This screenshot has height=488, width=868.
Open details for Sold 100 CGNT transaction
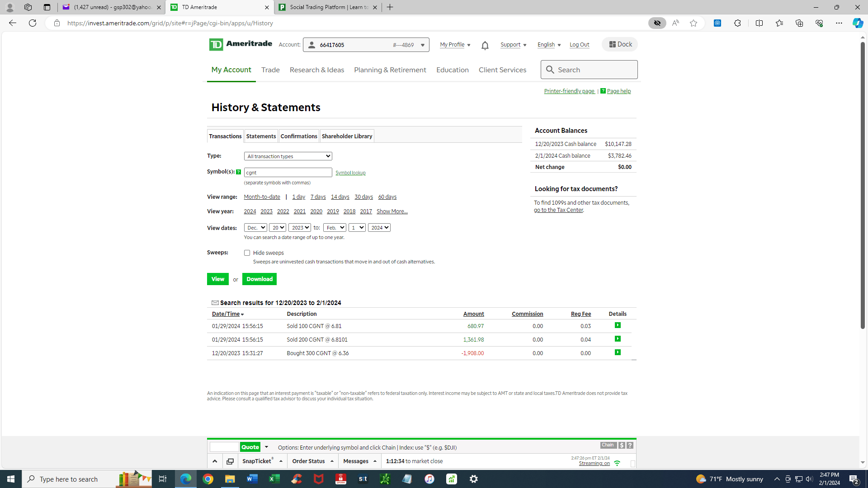618,325
